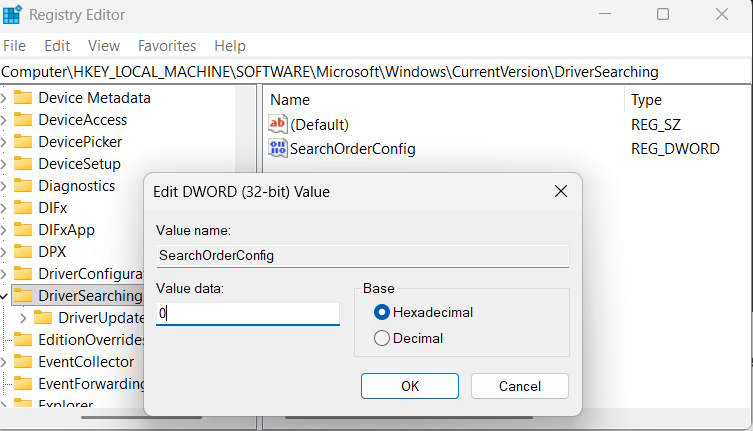Click the EditionOverrides folder icon
This screenshot has height=431, width=753.
pos(23,340)
